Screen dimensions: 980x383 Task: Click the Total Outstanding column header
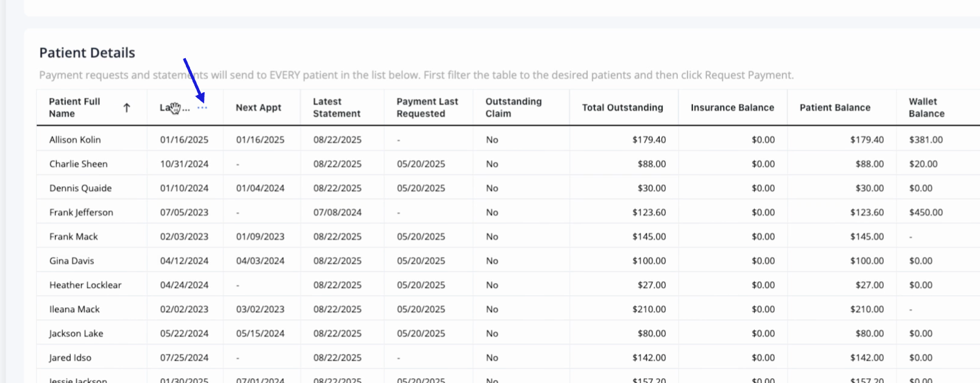point(622,108)
